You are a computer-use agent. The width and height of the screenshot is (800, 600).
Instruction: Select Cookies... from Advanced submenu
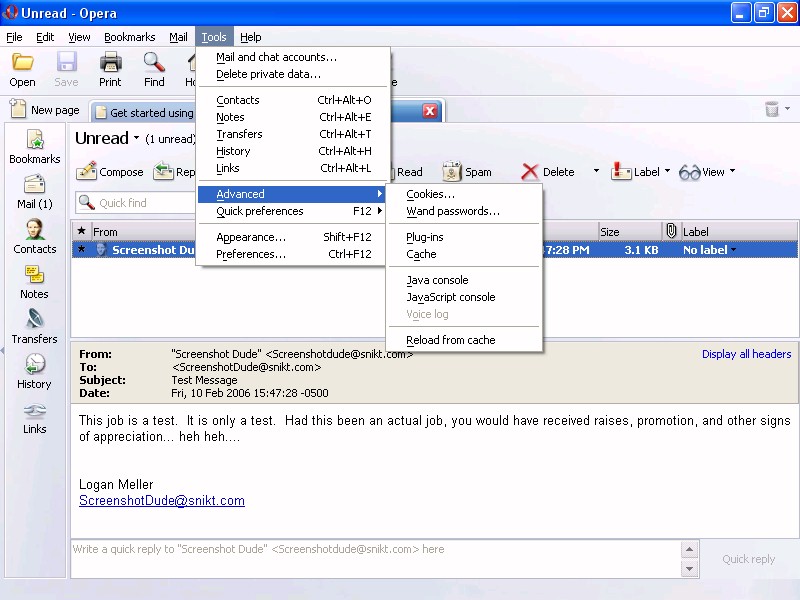tap(430, 195)
